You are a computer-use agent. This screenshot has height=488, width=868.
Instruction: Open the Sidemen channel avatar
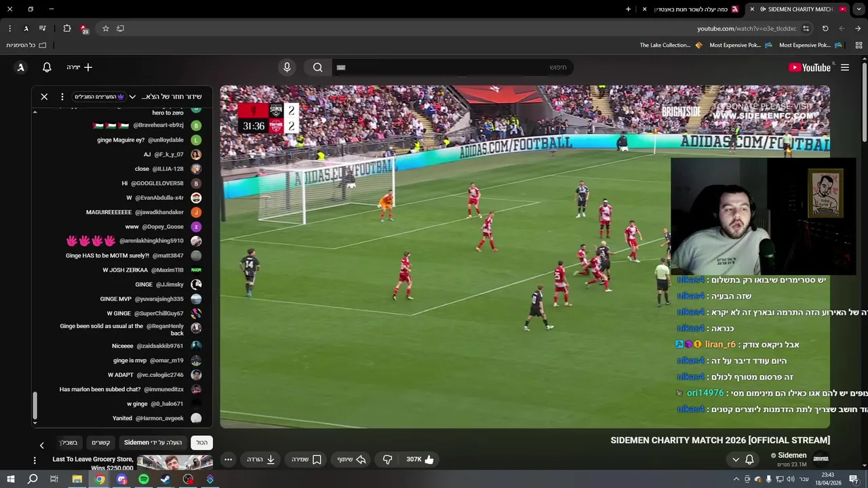pyautogui.click(x=821, y=459)
